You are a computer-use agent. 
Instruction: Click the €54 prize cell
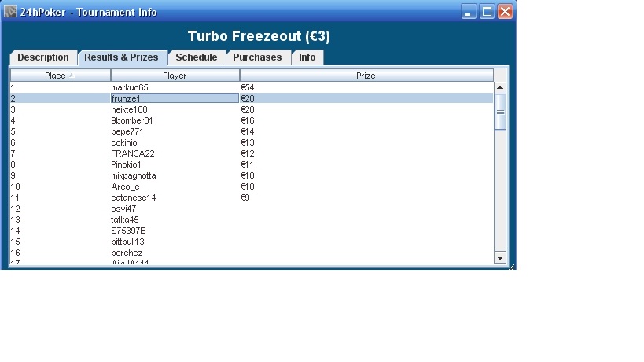[247, 87]
